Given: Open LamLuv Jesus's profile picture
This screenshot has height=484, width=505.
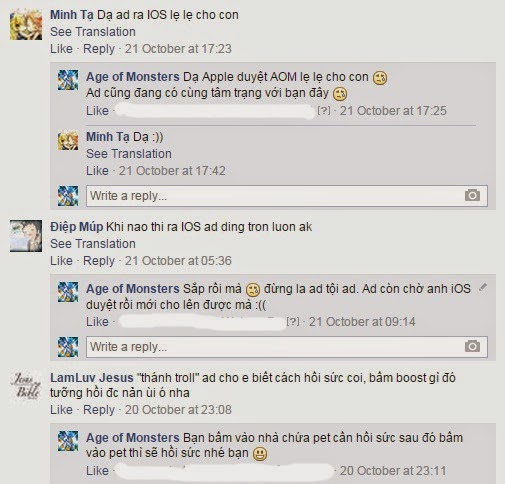Looking at the screenshot, I should click(x=26, y=386).
